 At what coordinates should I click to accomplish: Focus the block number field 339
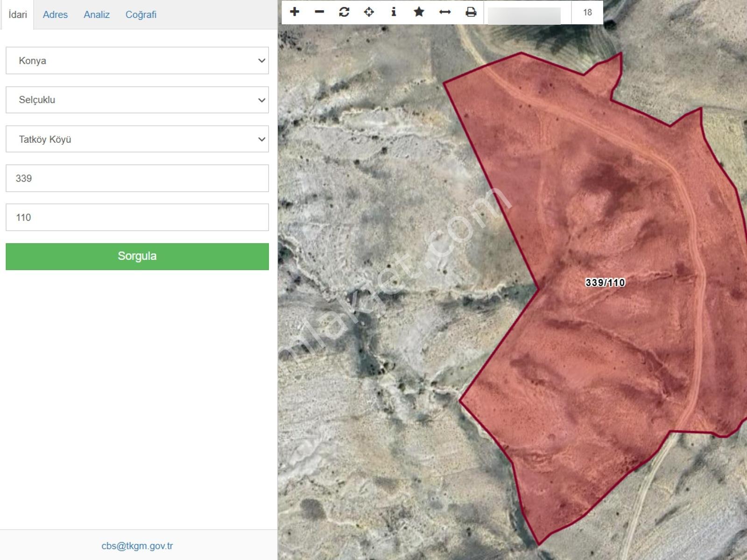pyautogui.click(x=137, y=178)
